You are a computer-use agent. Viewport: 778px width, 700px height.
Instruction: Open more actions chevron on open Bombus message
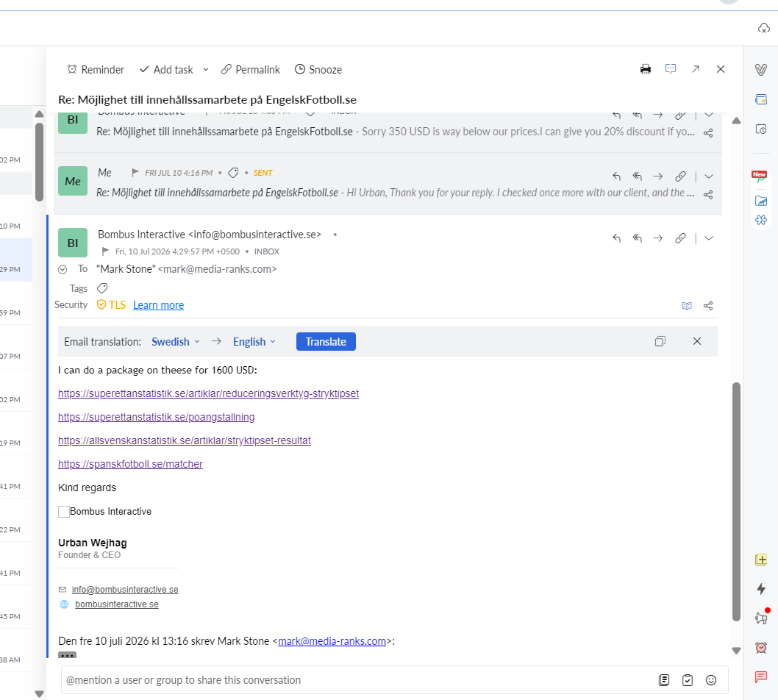(709, 238)
